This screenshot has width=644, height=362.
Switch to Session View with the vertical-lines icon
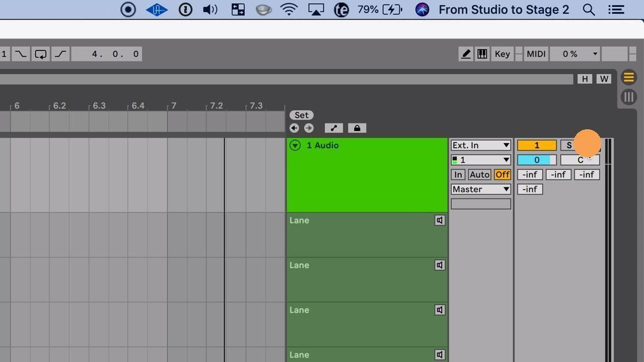(628, 97)
